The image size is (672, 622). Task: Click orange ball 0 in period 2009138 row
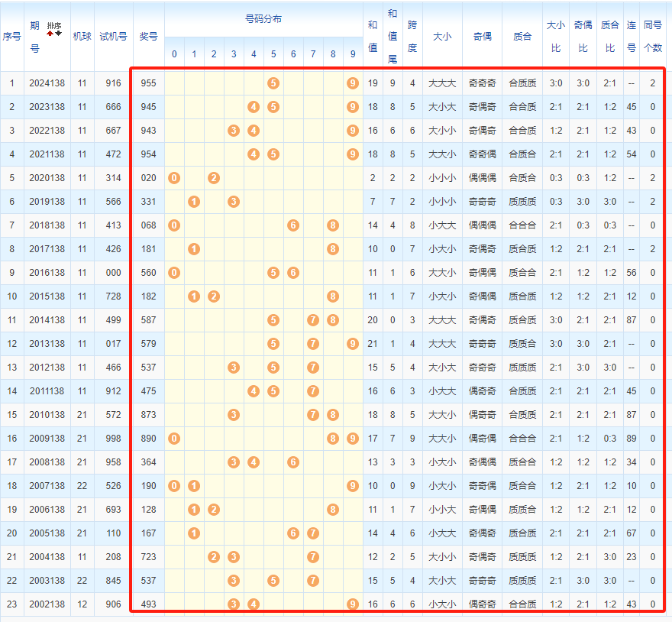(x=174, y=439)
